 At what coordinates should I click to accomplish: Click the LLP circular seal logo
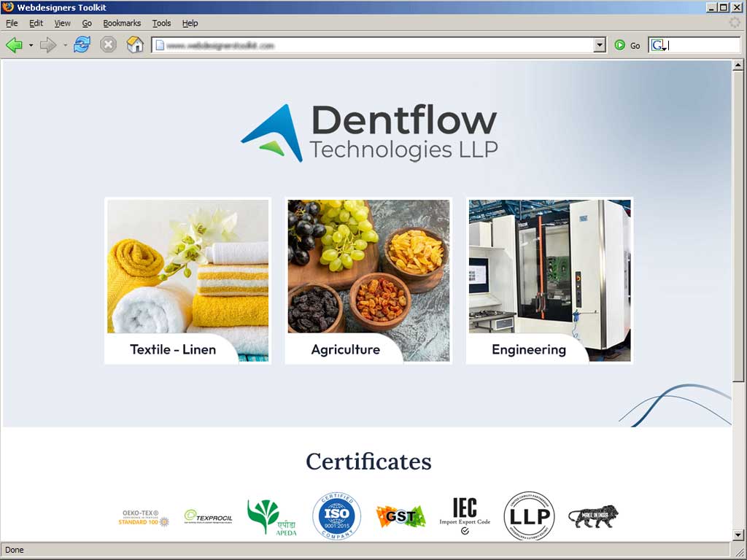click(530, 516)
